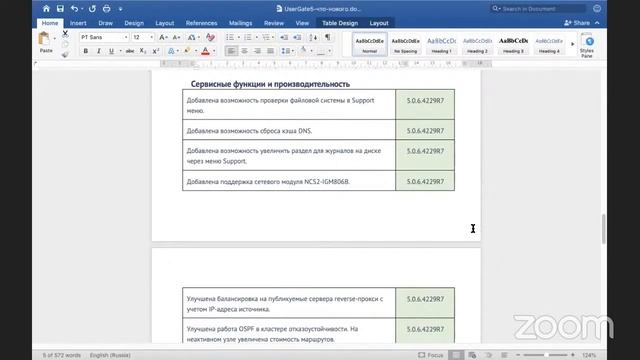Apply the Heading 1 style

(x=441, y=44)
